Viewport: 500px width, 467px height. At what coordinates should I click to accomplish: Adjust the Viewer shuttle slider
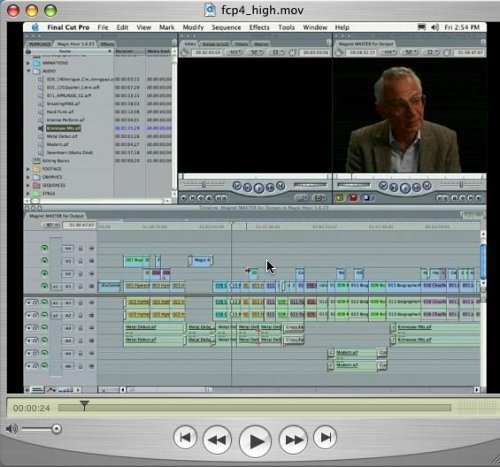(x=204, y=184)
